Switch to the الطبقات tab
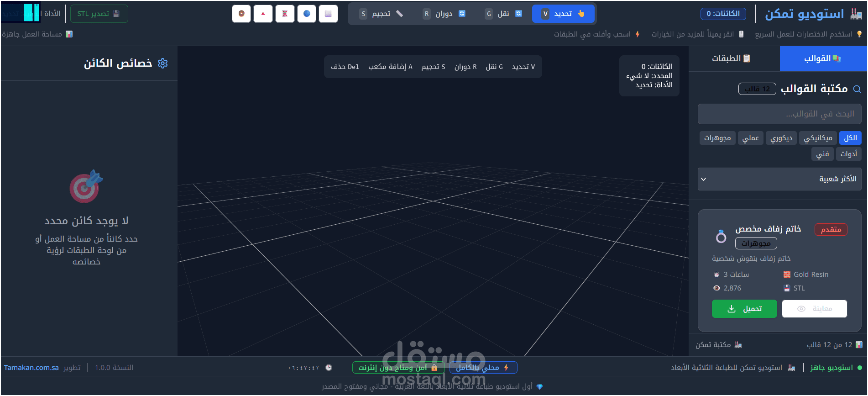This screenshot has height=396, width=868. tap(731, 59)
